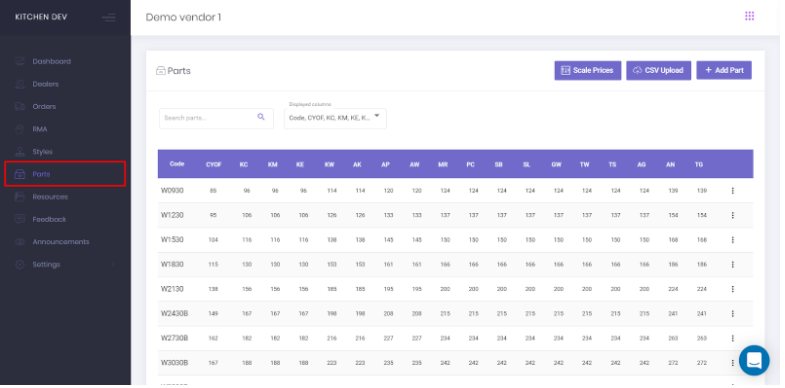The width and height of the screenshot is (785, 388).
Task: Open row actions menu for W1230
Action: pos(732,215)
